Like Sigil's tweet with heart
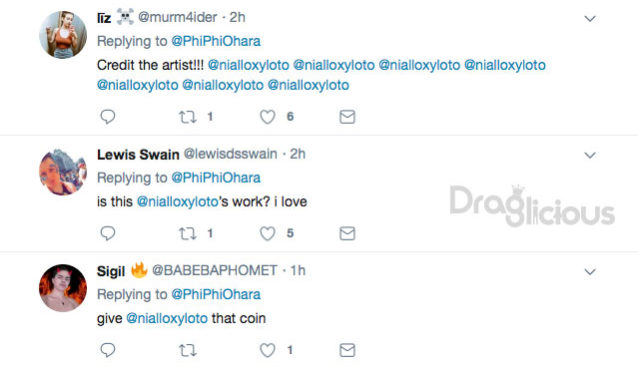This screenshot has width=638, height=368. (x=267, y=350)
